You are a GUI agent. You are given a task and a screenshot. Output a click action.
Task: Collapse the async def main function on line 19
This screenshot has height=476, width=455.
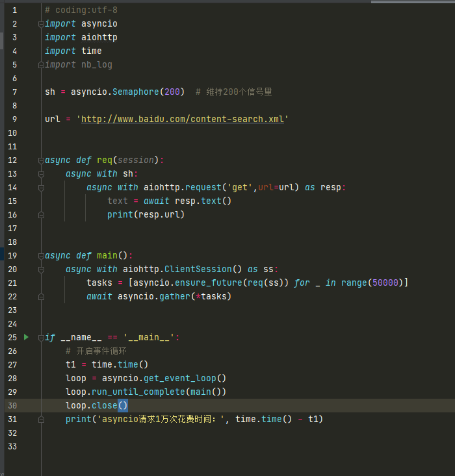[x=42, y=256]
